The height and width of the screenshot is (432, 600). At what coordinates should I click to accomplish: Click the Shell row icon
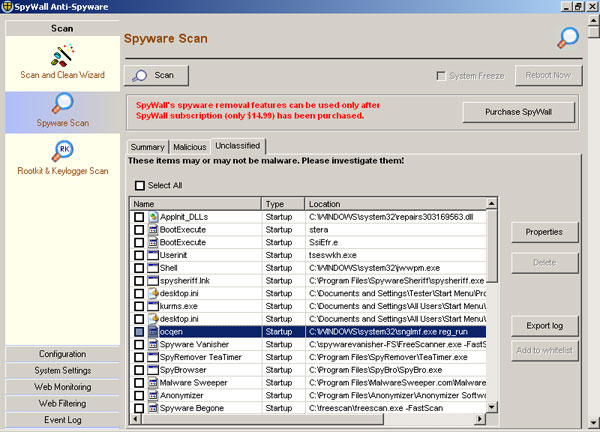[x=153, y=268]
